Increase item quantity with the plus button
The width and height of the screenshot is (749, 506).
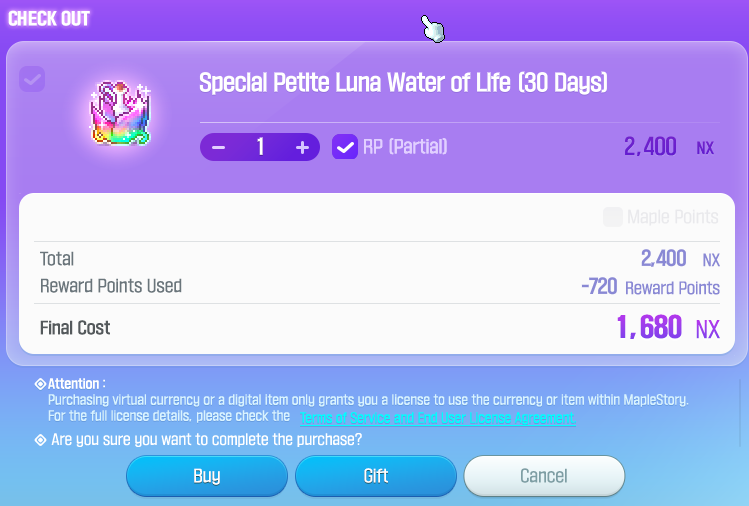point(302,147)
